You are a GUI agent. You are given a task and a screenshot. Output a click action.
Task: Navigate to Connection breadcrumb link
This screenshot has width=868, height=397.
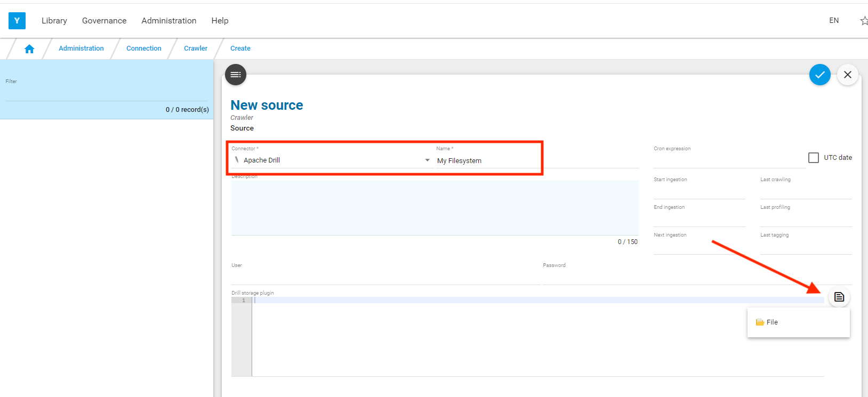coord(143,48)
